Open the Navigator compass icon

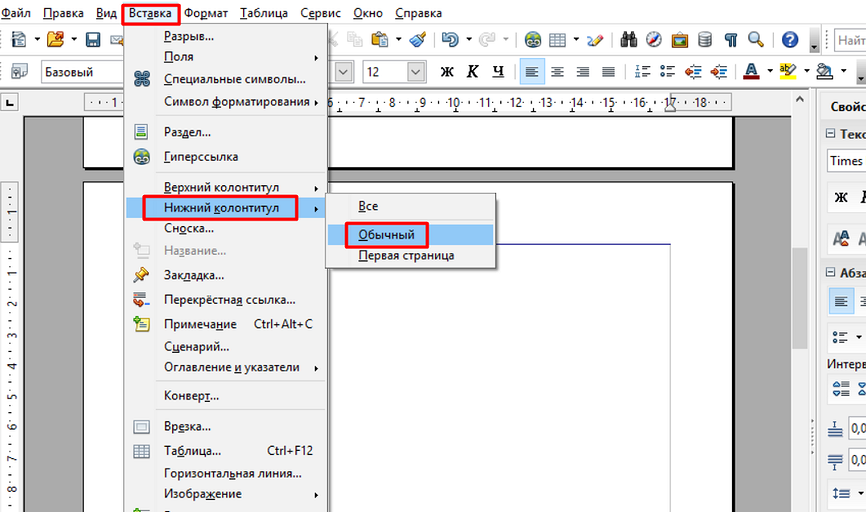click(x=655, y=40)
